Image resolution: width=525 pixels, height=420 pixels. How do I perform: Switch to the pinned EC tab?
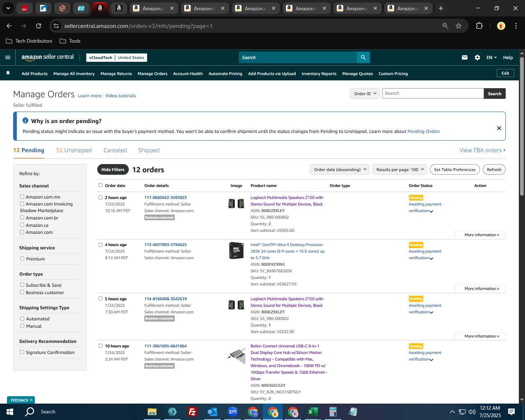tap(81, 8)
